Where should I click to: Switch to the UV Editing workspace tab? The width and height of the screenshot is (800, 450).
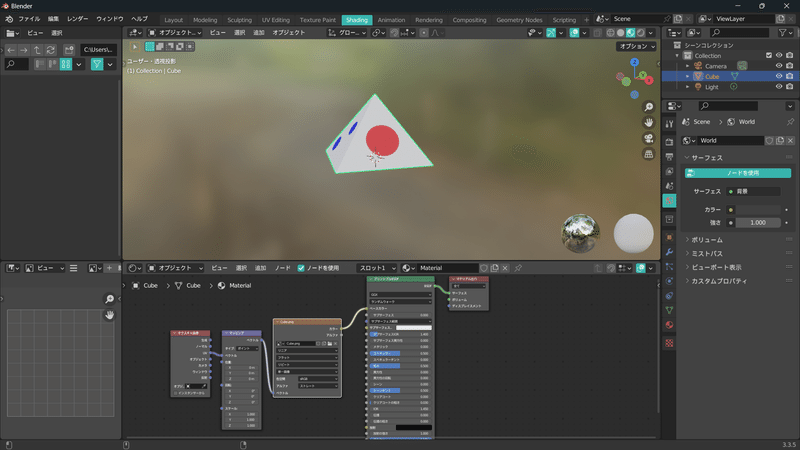click(x=276, y=20)
